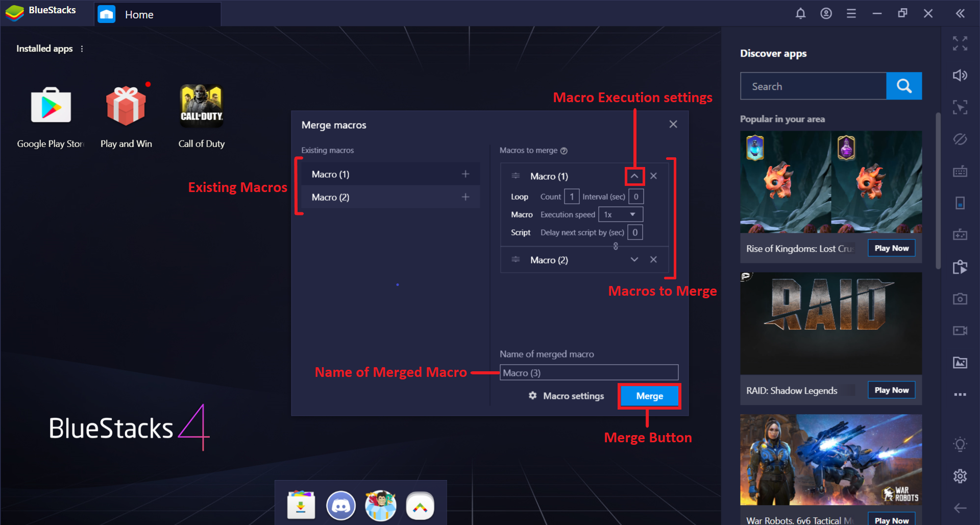Open the media manager gallery icon
The height and width of the screenshot is (525, 980).
click(x=960, y=363)
